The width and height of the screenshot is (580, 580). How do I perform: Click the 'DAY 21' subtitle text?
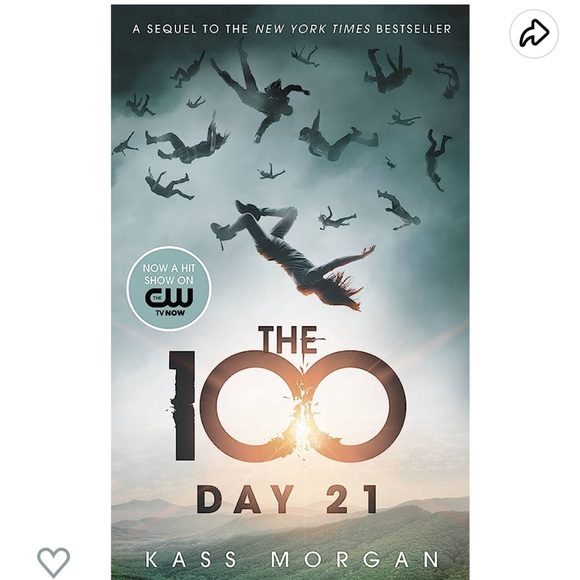click(288, 500)
